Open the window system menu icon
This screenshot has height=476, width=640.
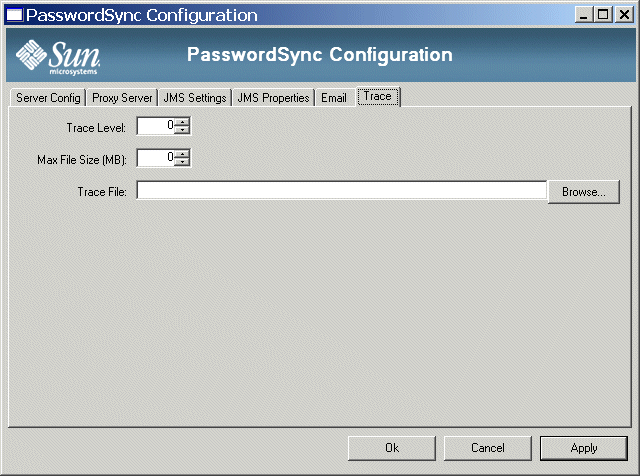click(x=14, y=15)
